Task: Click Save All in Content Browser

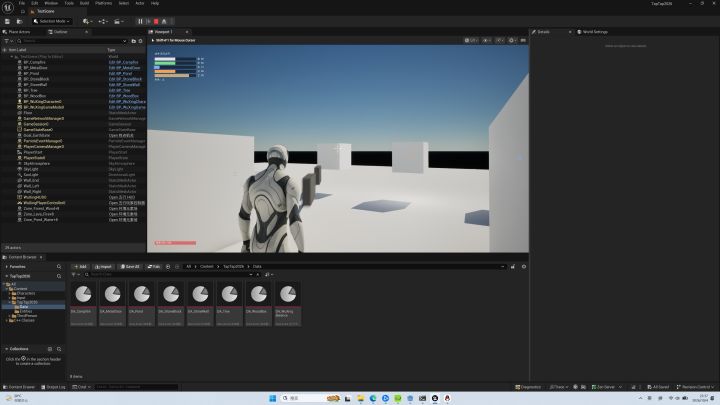Action: click(130, 266)
